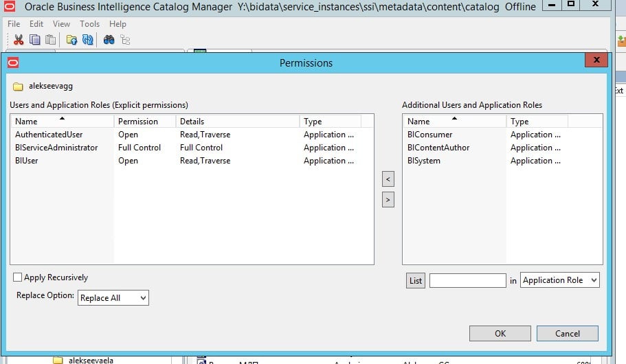Screen dimensions: 626x364
Task: Click the tree view toolbar icon
Action: pyautogui.click(x=125, y=40)
